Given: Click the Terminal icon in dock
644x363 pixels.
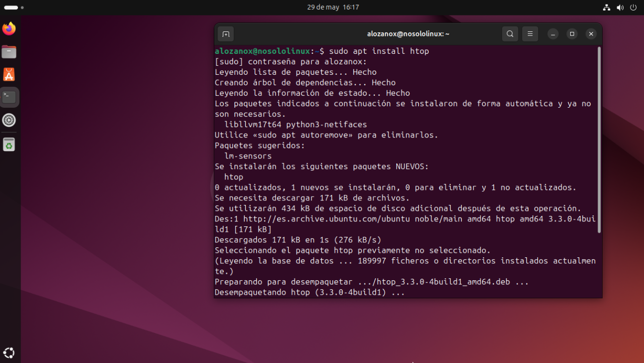Looking at the screenshot, I should tap(9, 97).
